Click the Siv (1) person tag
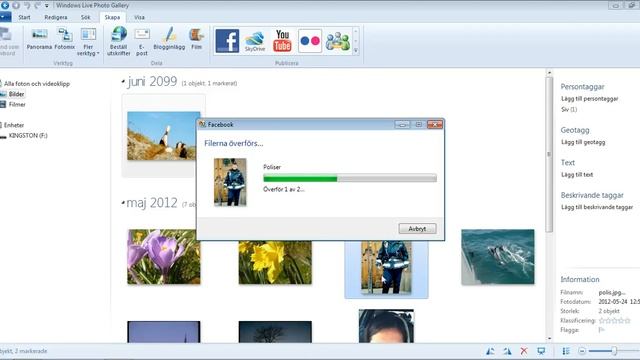 coord(569,109)
